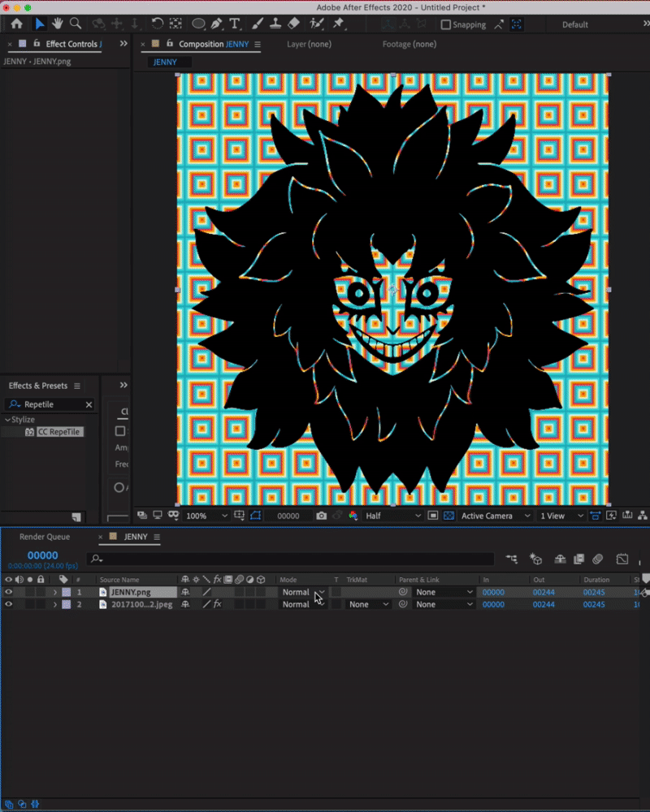650x812 pixels.
Task: Collapse the Stylize effects category
Action: (7, 420)
